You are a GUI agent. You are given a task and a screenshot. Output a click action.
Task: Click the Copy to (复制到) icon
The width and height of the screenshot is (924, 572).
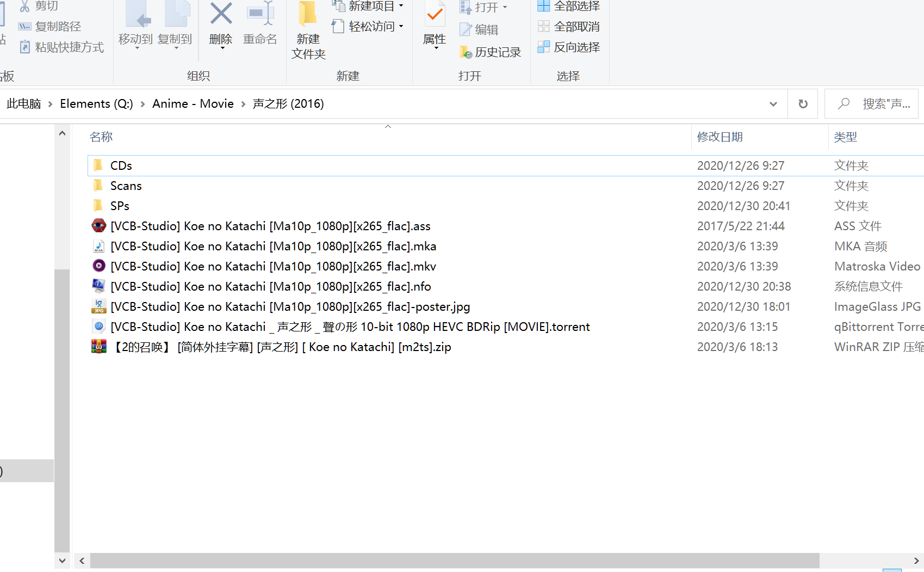(177, 14)
